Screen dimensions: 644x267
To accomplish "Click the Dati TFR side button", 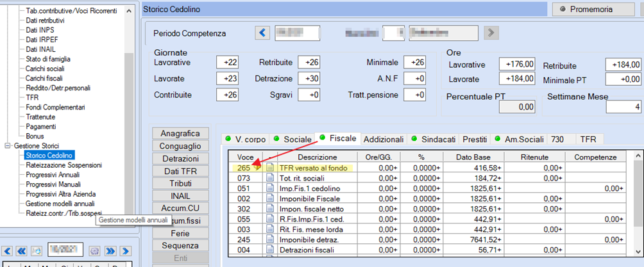I will (x=180, y=171).
